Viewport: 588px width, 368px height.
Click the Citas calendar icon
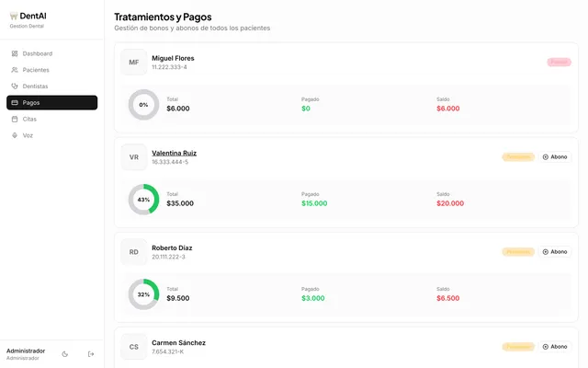(x=15, y=119)
